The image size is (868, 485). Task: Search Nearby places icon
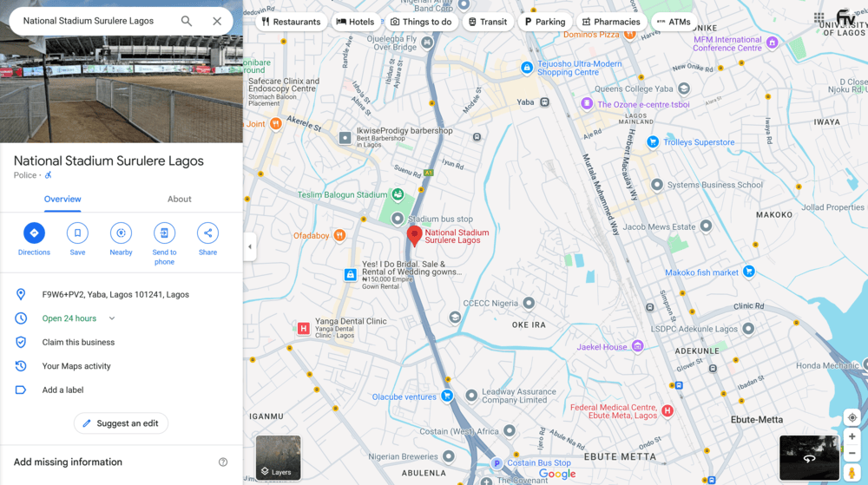click(x=121, y=233)
